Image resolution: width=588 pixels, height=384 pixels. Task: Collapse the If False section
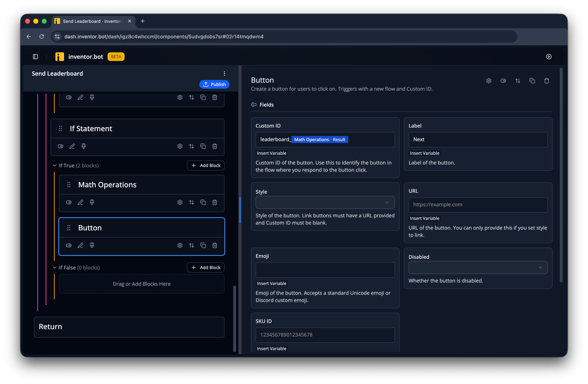coord(55,267)
